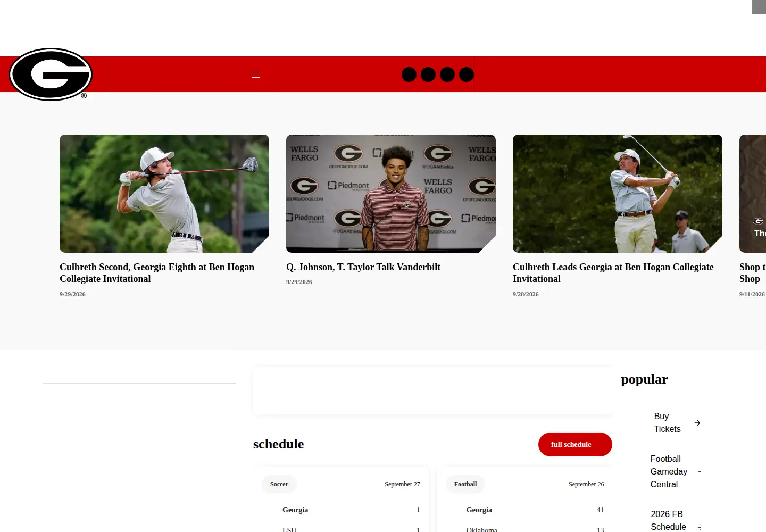The height and width of the screenshot is (532, 766).
Task: Open the Culbreth Second golf swing photo
Action: (164, 194)
